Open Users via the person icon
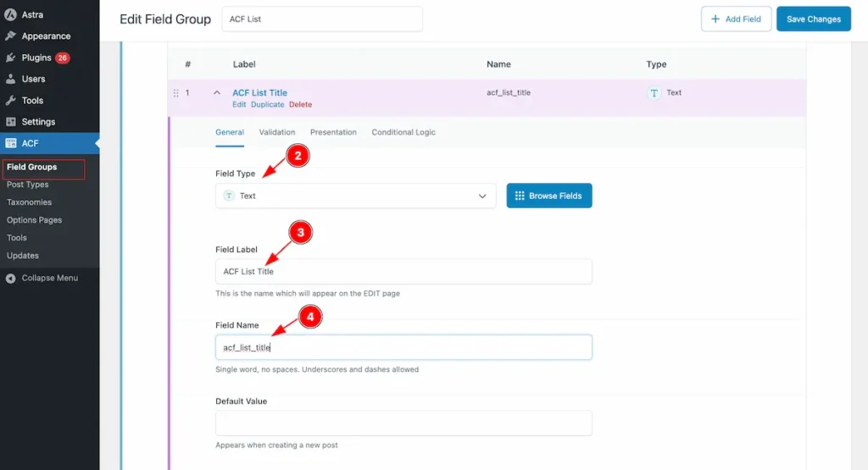868x470 pixels. [10, 79]
